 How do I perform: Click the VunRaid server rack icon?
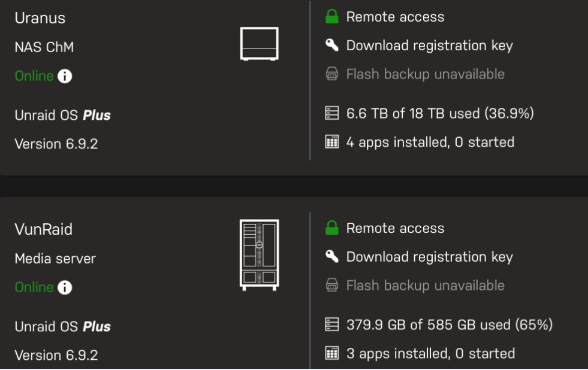(x=259, y=255)
